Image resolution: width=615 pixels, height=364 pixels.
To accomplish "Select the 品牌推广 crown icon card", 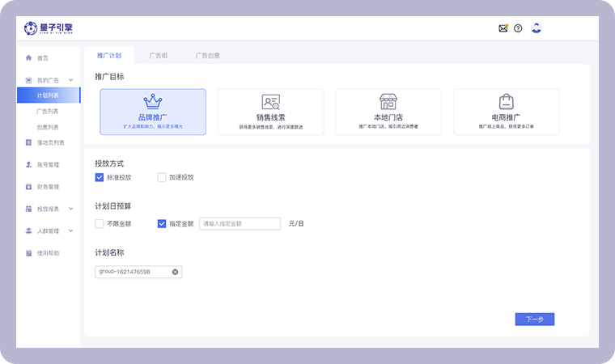I will pyautogui.click(x=153, y=102).
